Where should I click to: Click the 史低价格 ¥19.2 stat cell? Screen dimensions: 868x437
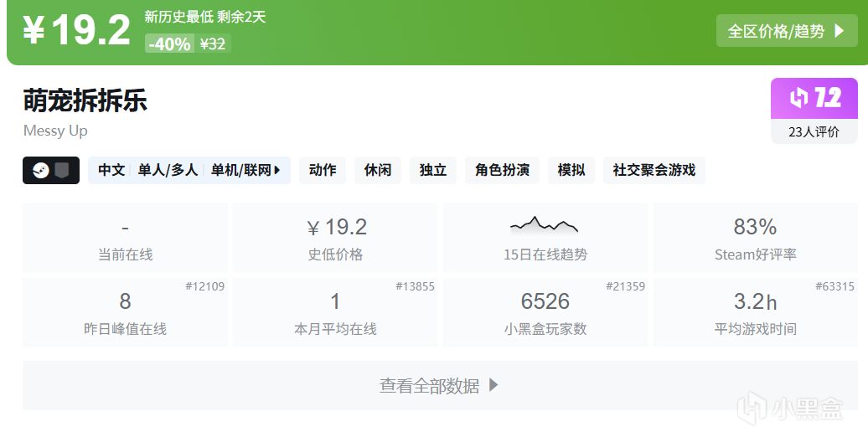pyautogui.click(x=335, y=238)
